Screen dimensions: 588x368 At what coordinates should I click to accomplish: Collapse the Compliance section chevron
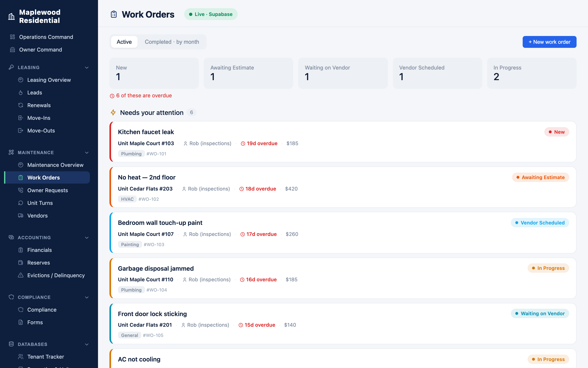click(x=87, y=297)
